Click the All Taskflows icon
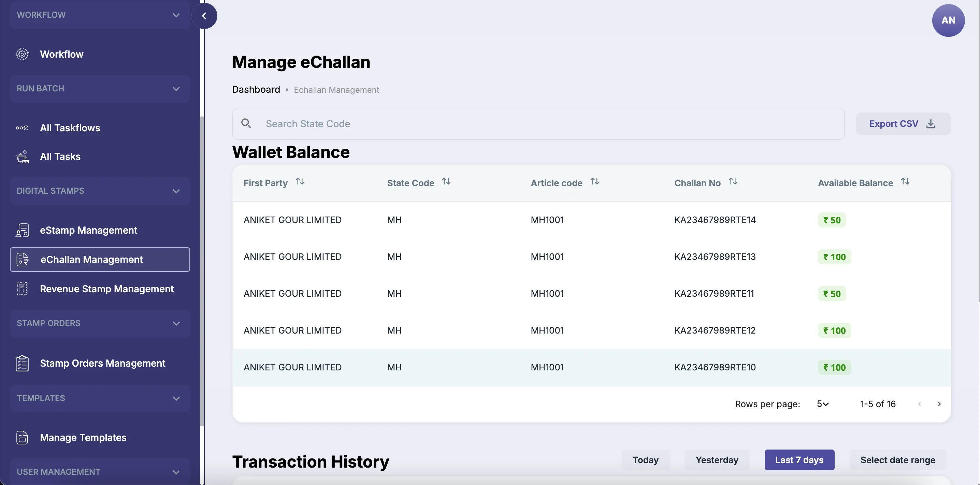The height and width of the screenshot is (485, 980). coord(22,128)
